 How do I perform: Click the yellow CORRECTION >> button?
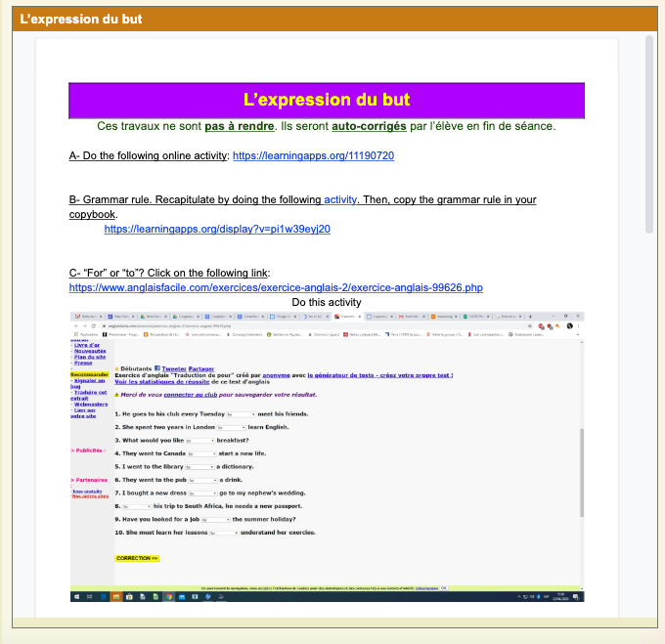pyautogui.click(x=137, y=558)
